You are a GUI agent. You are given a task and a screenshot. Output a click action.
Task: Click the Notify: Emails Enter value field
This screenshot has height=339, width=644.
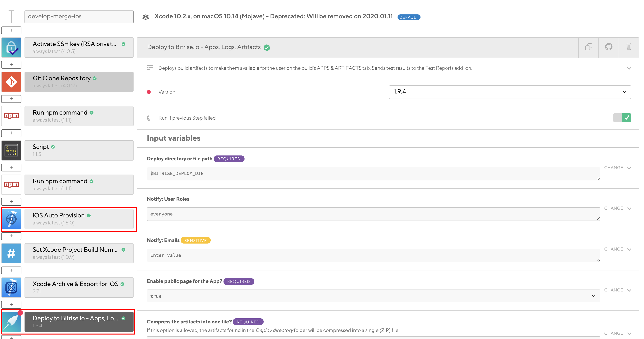(373, 255)
